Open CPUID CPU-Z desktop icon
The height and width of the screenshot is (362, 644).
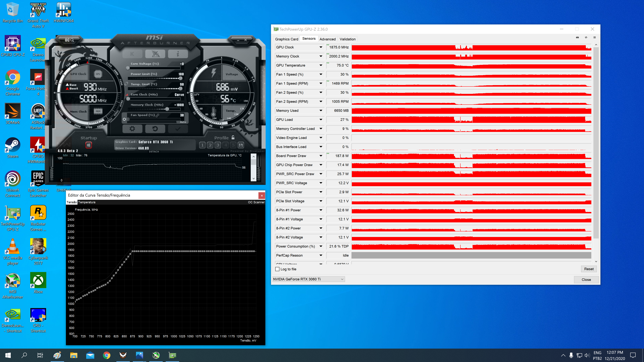[x=13, y=46]
